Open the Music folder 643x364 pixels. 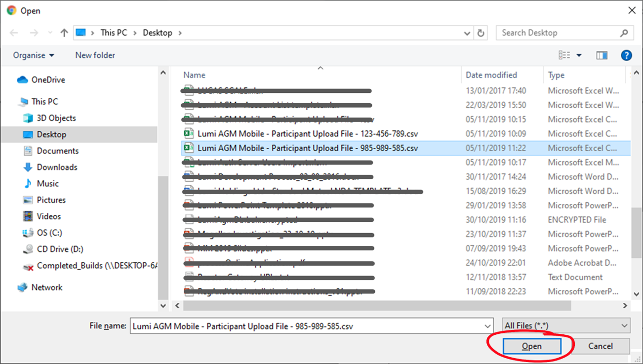[x=47, y=183]
